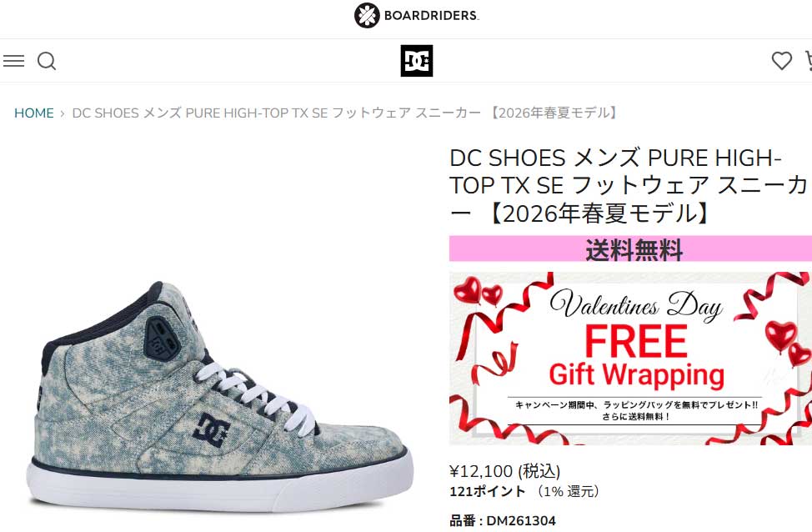Image resolution: width=812 pixels, height=532 pixels.
Task: Click the DC Shoes logo
Action: click(416, 61)
